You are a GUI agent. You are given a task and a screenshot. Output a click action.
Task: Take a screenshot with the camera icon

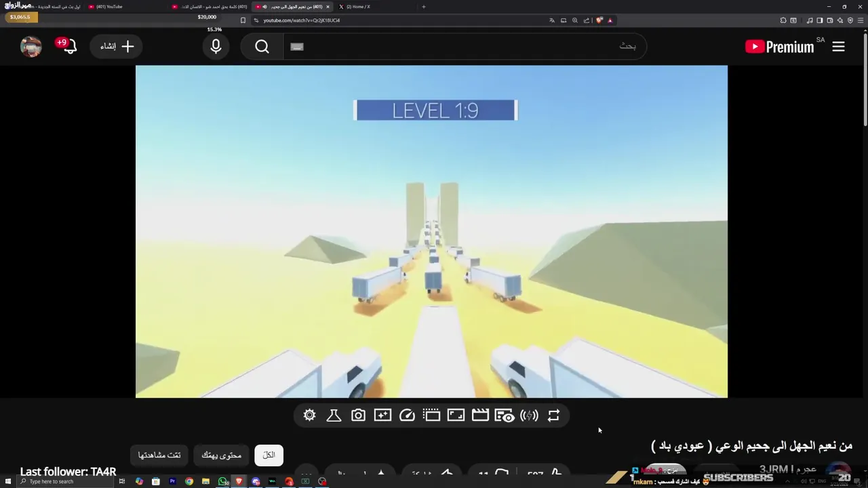tap(358, 415)
